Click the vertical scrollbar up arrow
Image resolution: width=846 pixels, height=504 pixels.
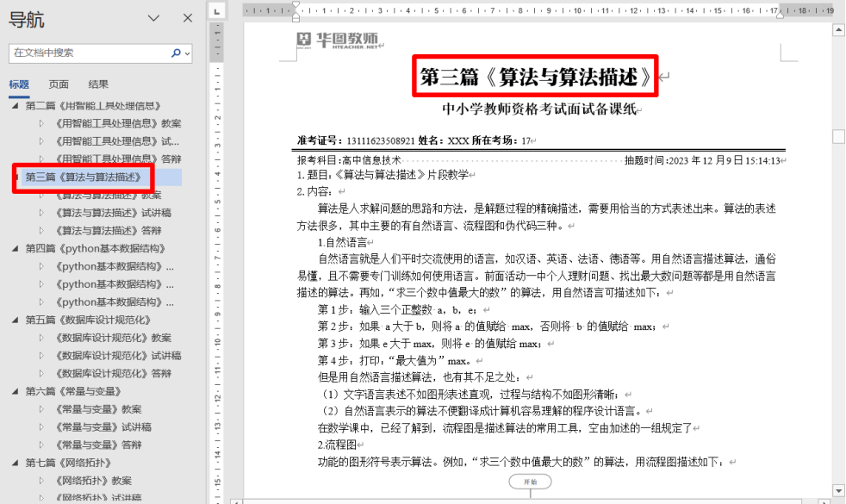click(838, 29)
